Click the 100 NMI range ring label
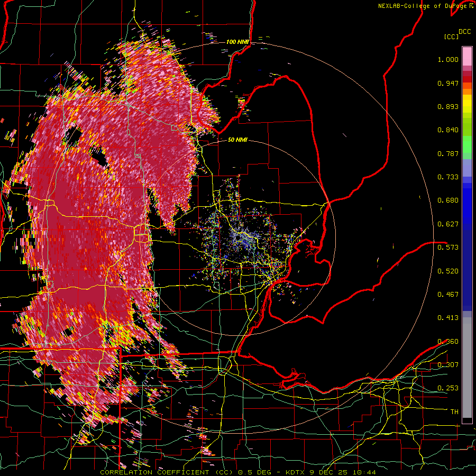 (x=237, y=42)
